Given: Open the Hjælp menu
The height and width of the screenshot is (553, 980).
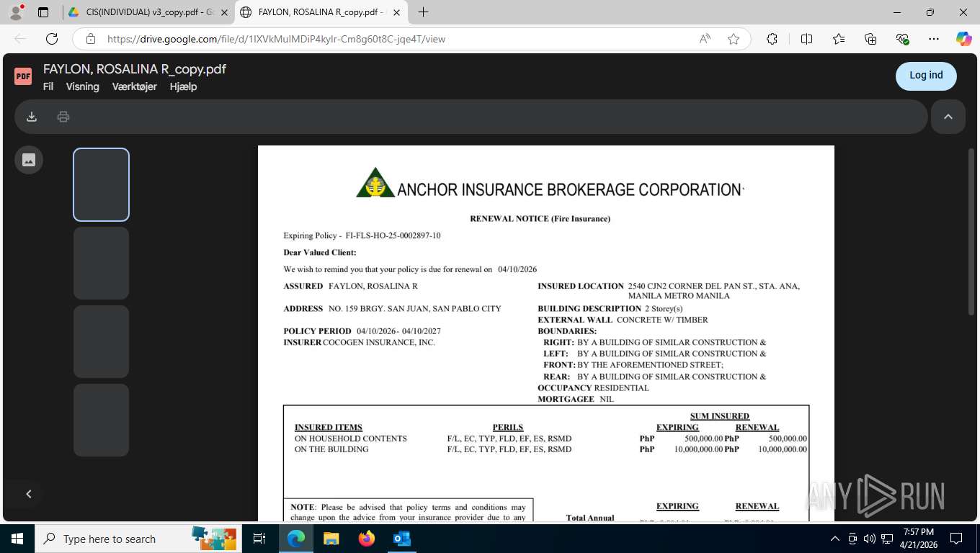Looking at the screenshot, I should (x=183, y=86).
